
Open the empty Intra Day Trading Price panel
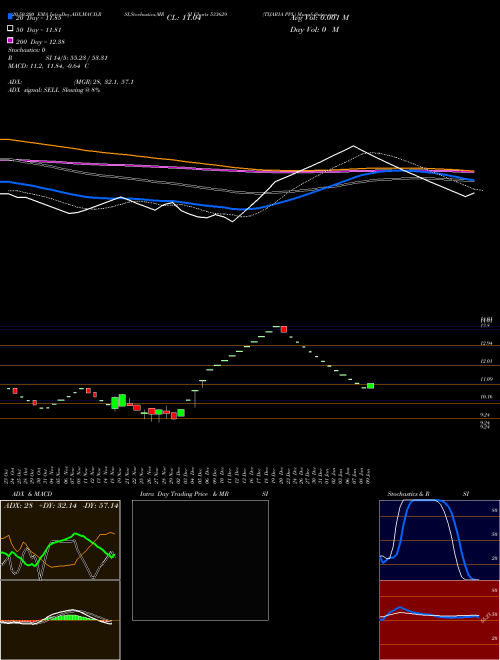(x=200, y=560)
